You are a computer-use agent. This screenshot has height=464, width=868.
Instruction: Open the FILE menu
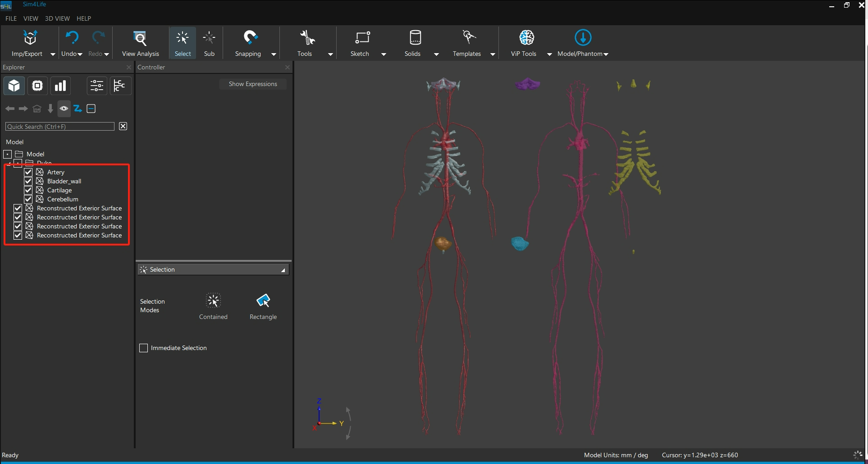(11, 18)
